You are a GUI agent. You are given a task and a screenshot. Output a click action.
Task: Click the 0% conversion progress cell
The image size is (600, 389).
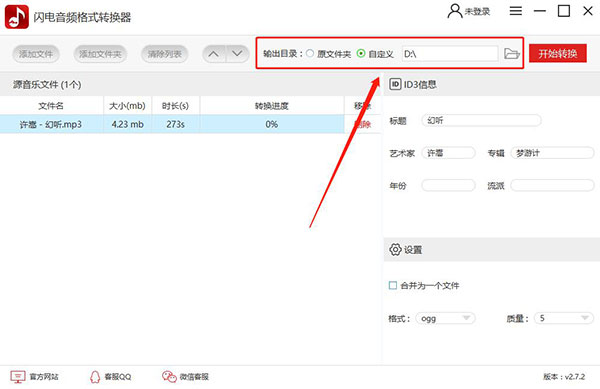click(272, 124)
